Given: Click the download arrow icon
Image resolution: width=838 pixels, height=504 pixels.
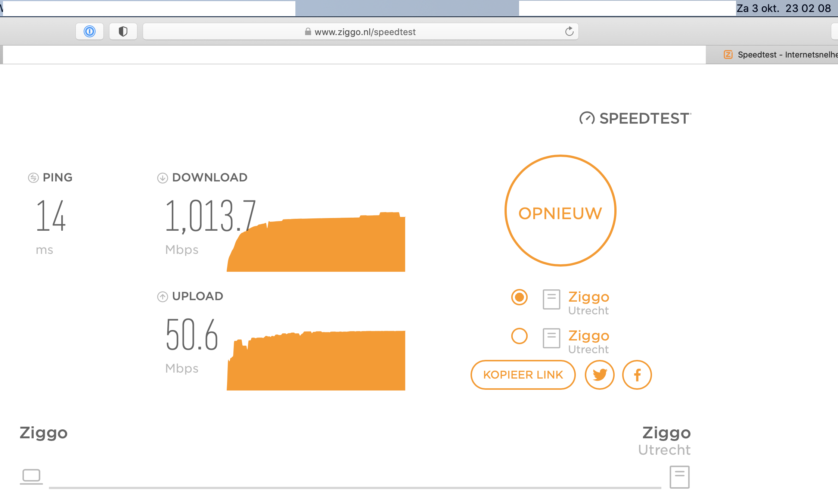Looking at the screenshot, I should [x=162, y=178].
